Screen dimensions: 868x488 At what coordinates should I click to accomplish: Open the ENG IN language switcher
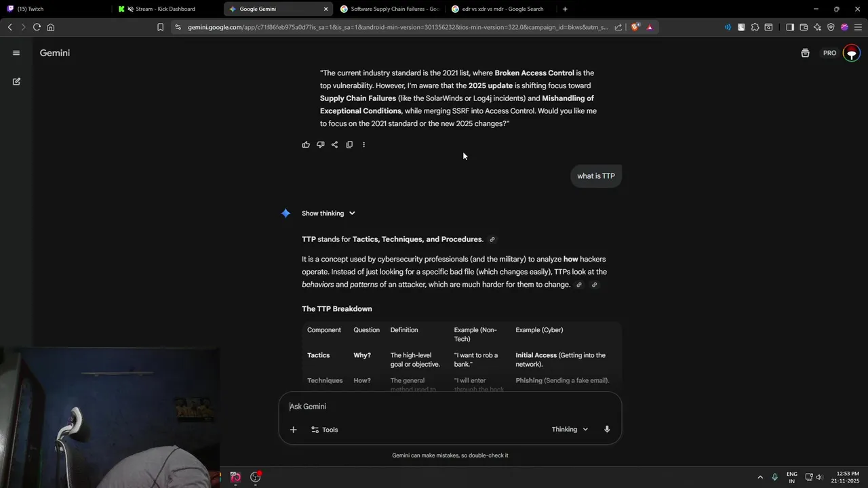tap(792, 477)
